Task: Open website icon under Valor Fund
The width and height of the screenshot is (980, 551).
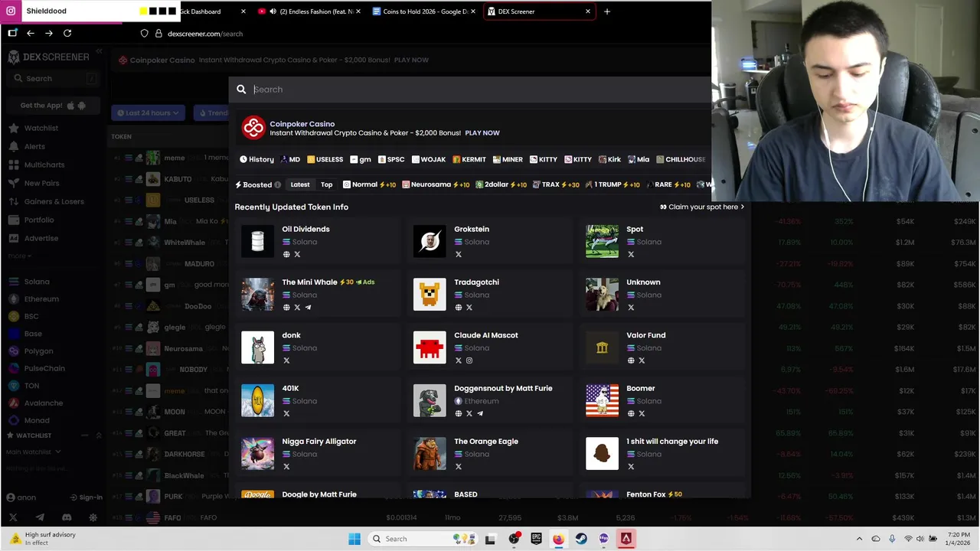Action: click(631, 360)
